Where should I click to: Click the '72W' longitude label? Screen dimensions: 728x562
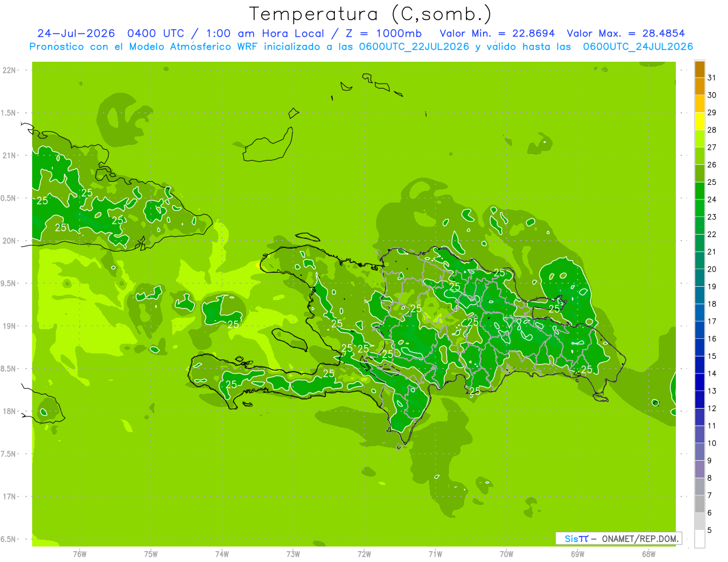(x=365, y=554)
